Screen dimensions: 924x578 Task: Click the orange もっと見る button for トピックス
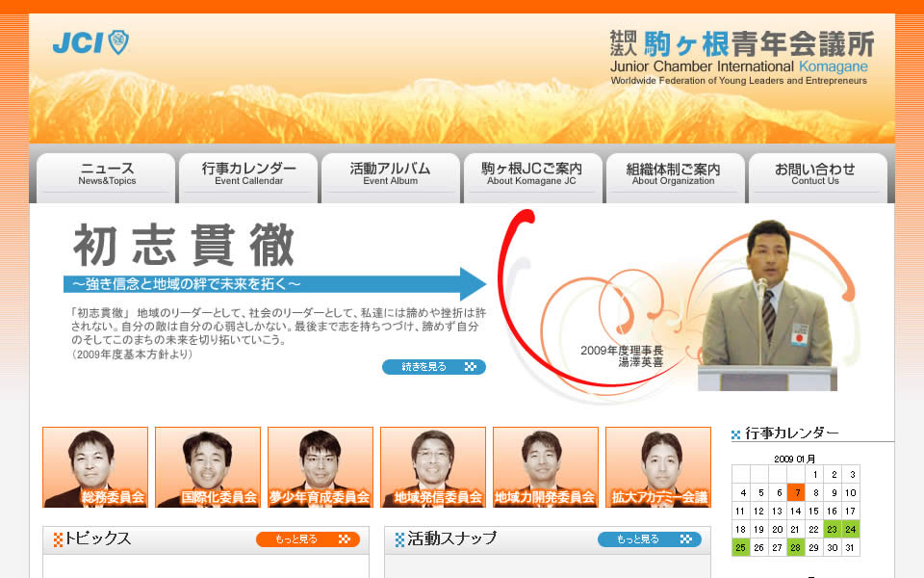[308, 539]
